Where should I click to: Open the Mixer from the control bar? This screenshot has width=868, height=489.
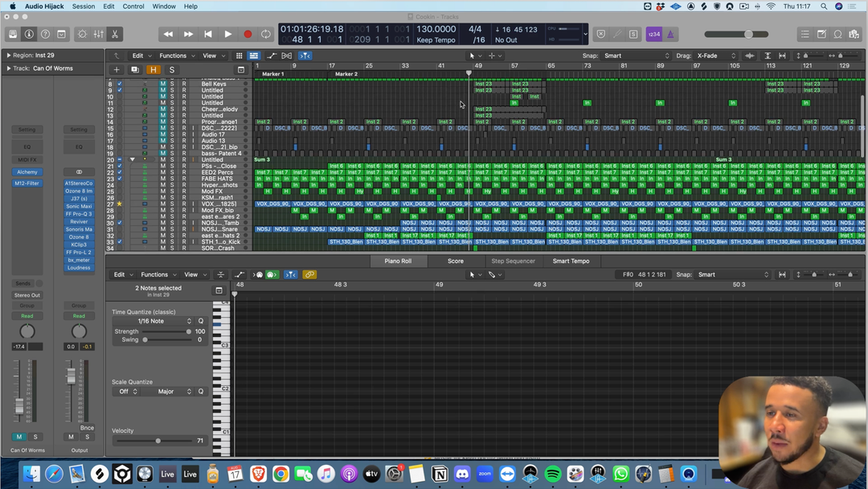tap(98, 35)
